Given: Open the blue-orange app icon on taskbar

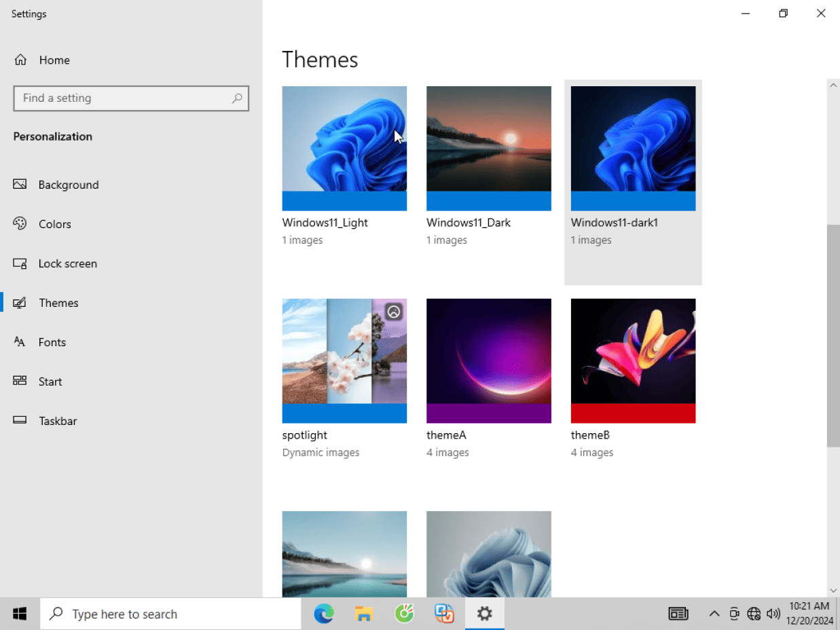Looking at the screenshot, I should click(x=445, y=614).
